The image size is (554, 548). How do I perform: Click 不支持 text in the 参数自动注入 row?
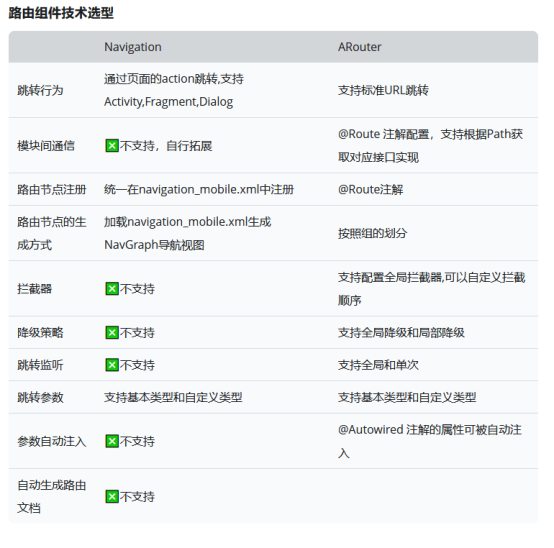point(137,441)
